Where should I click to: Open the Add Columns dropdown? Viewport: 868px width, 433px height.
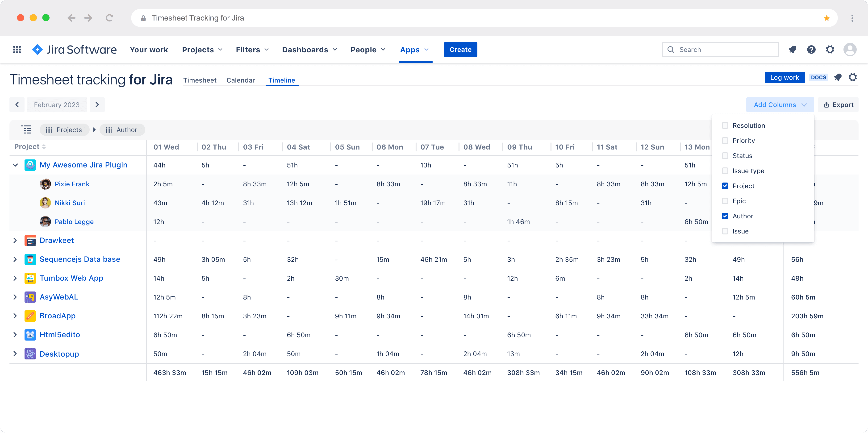pyautogui.click(x=780, y=105)
